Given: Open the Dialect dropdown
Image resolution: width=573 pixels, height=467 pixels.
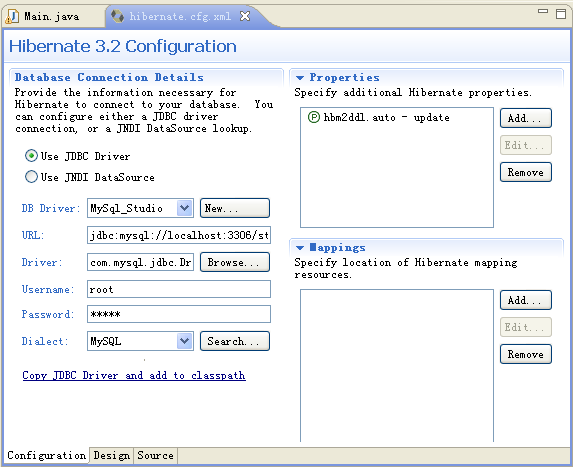Looking at the screenshot, I should 185,341.
